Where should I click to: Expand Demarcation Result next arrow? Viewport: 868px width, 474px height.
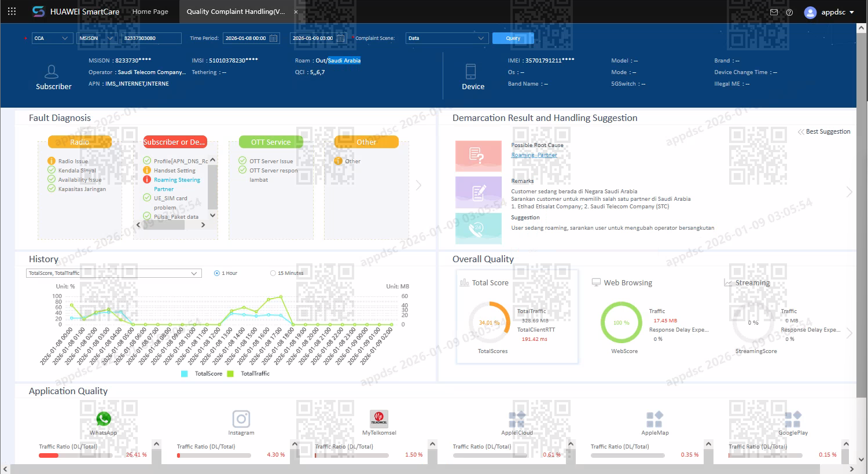(x=849, y=192)
